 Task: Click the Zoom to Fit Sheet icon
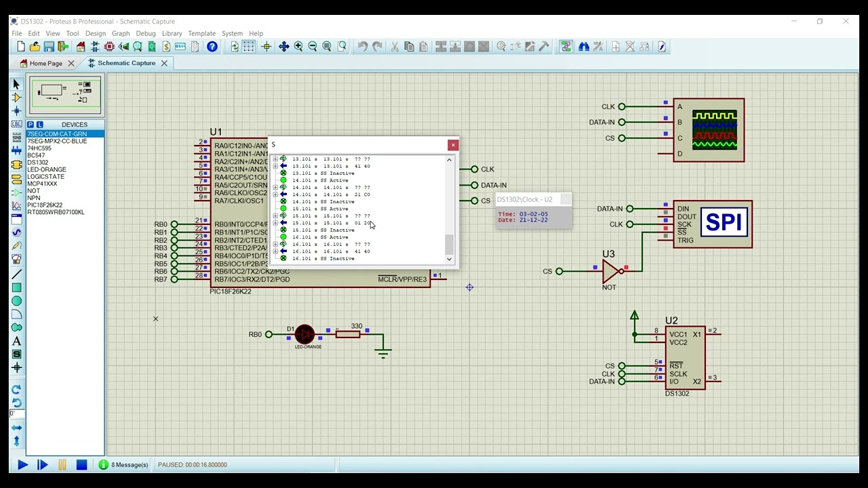(x=327, y=47)
